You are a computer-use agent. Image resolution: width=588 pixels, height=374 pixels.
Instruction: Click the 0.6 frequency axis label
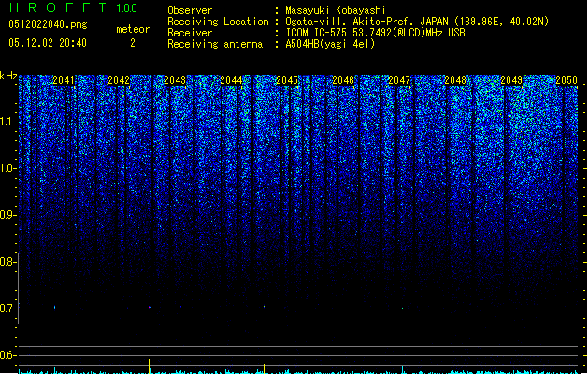point(8,355)
